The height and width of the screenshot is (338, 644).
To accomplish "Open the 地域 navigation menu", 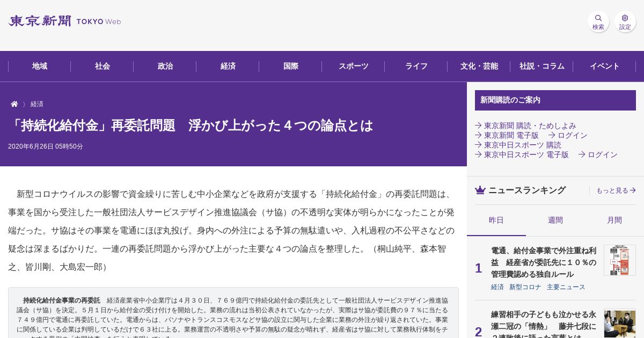I will tap(40, 66).
